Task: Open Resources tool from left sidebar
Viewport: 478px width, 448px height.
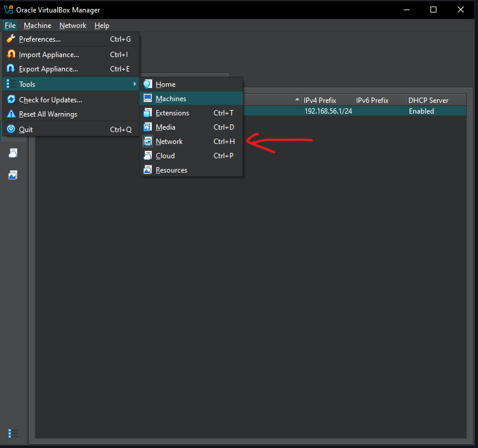Action: 13,175
